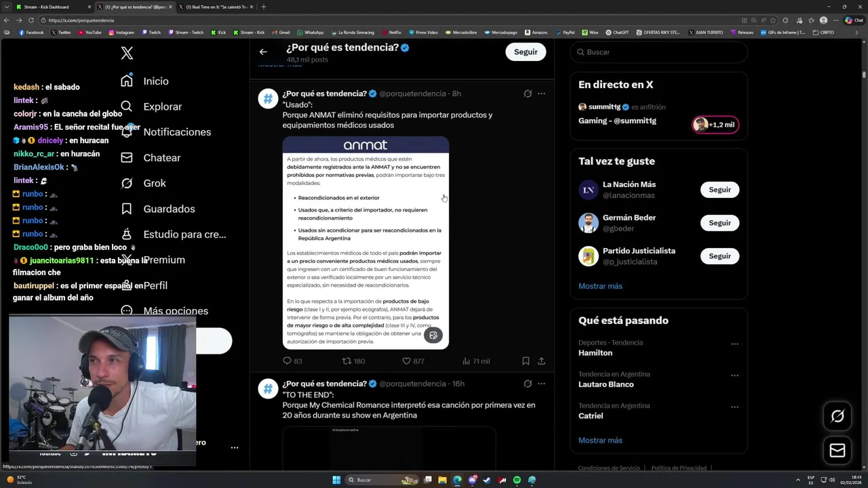Viewport: 868px width, 488px height.
Task: Click the Buscar search field on X
Action: click(x=659, y=52)
